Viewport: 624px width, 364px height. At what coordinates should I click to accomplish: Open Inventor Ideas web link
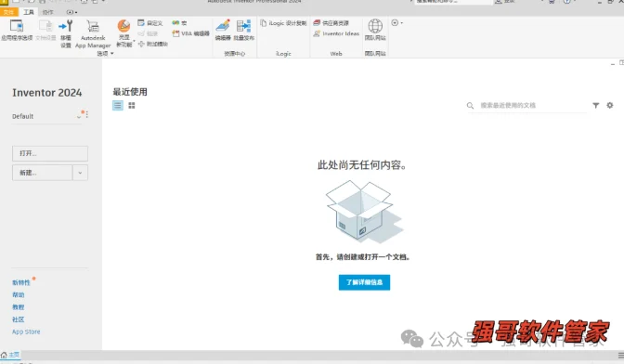tap(336, 33)
